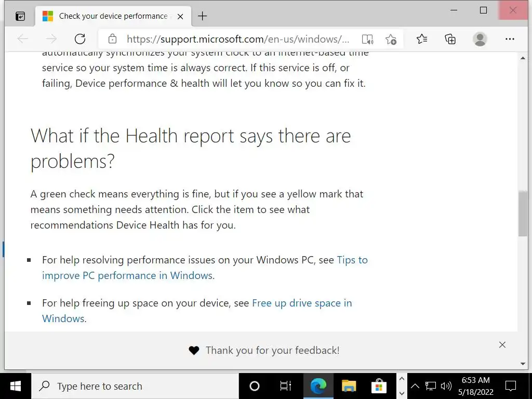Screen dimensions: 532x399
Task: Refresh the current page
Action: [x=80, y=39]
